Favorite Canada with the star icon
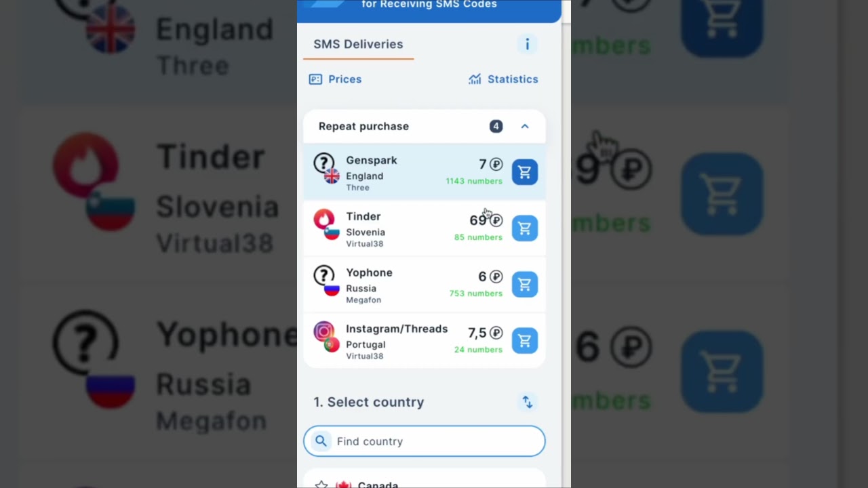This screenshot has width=868, height=488. [321, 485]
